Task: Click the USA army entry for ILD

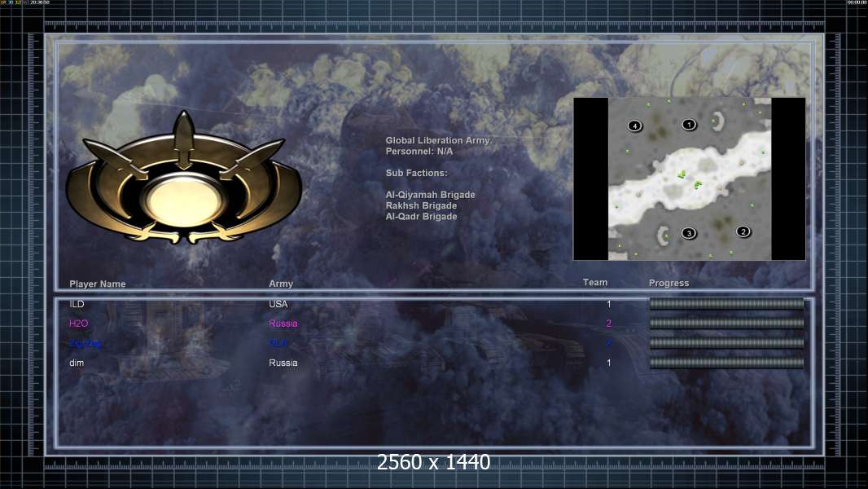Action: pos(278,304)
